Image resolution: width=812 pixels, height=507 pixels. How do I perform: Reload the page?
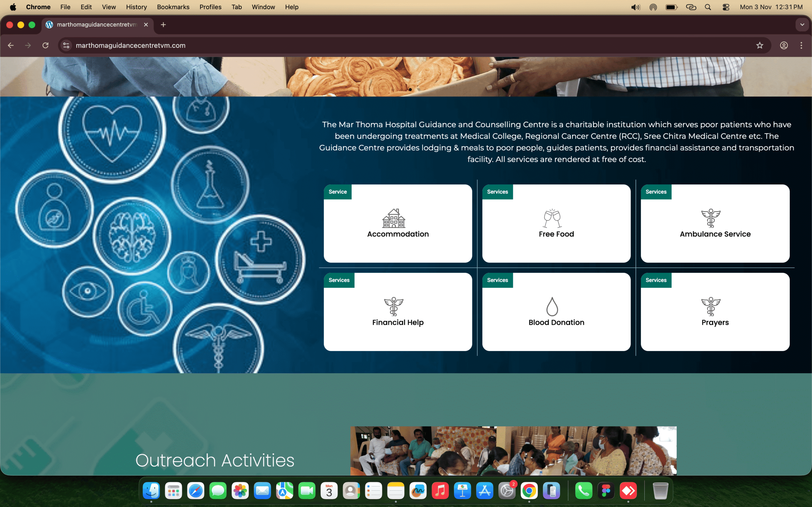(45, 45)
